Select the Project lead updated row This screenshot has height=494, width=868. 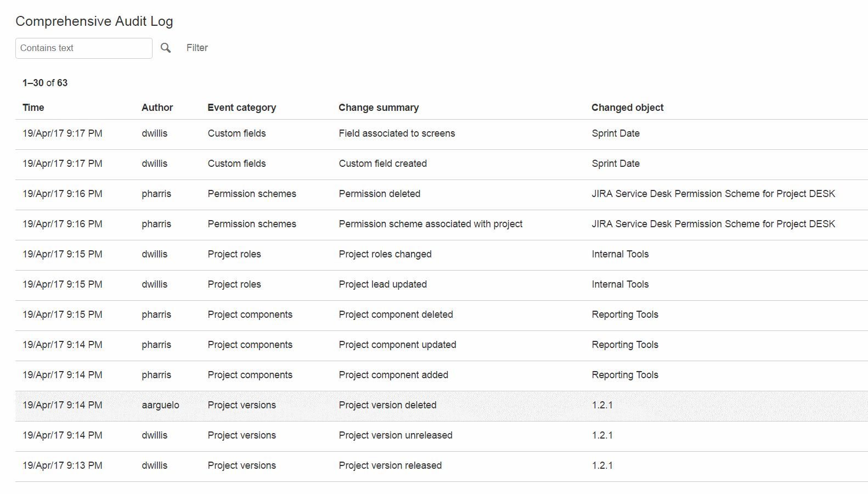click(x=382, y=284)
